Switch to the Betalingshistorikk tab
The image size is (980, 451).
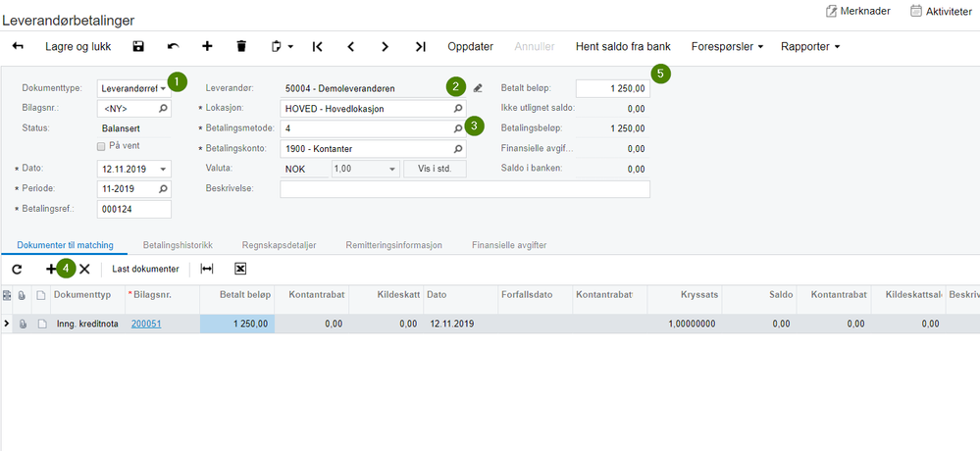[x=179, y=245]
